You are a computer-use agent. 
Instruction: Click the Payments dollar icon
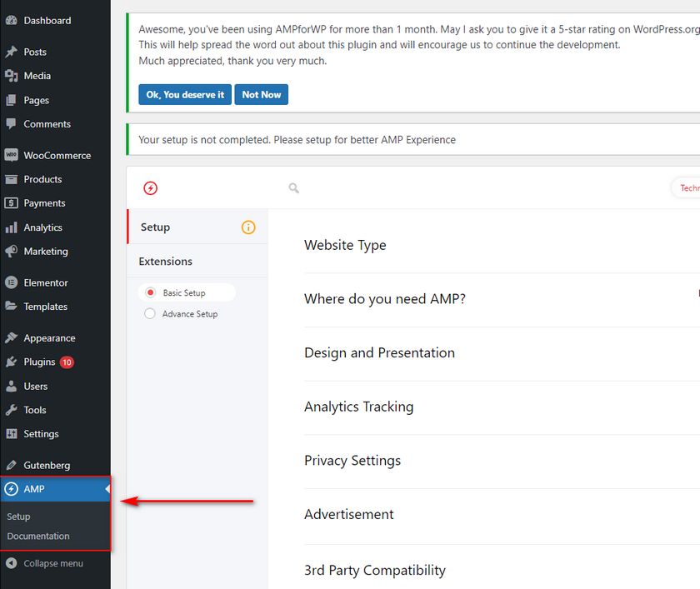click(11, 203)
